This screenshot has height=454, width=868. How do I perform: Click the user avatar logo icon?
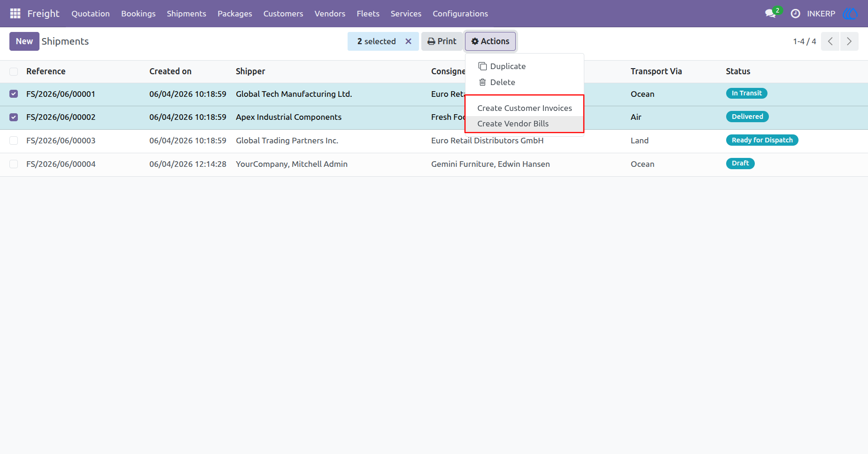(850, 14)
